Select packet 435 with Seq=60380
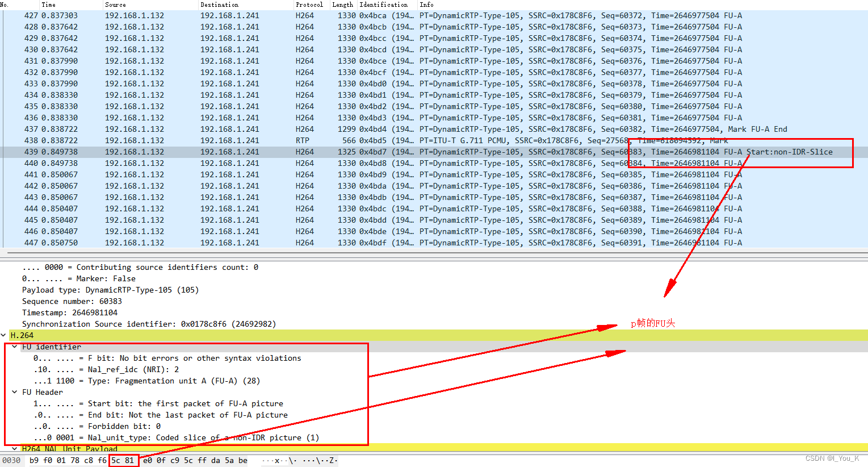868x467 pixels. point(434,106)
